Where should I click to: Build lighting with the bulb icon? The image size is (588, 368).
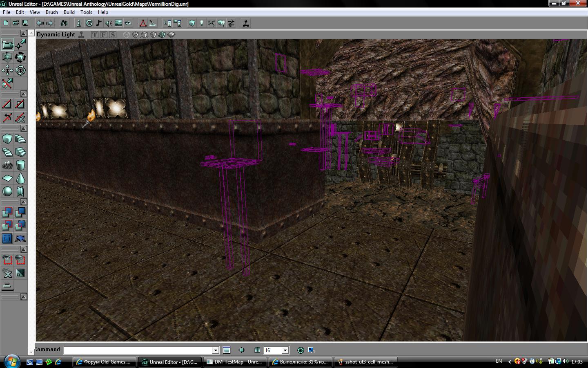coord(202,23)
